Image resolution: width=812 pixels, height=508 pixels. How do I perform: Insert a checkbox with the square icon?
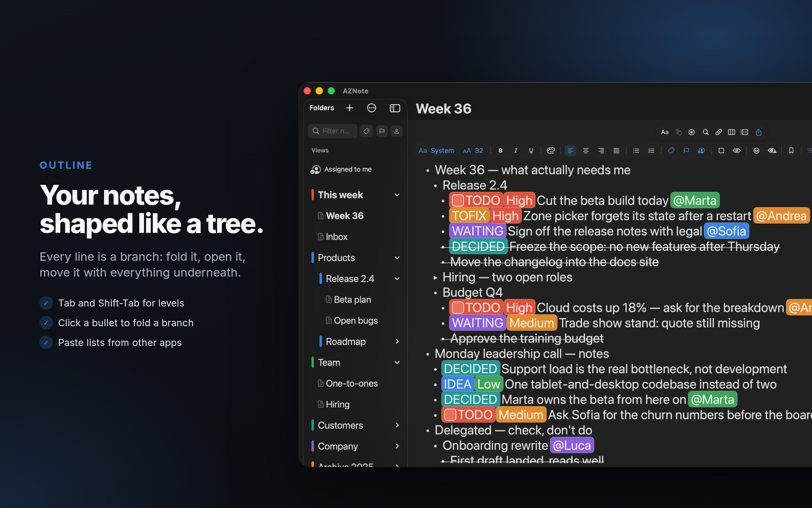[721, 150]
